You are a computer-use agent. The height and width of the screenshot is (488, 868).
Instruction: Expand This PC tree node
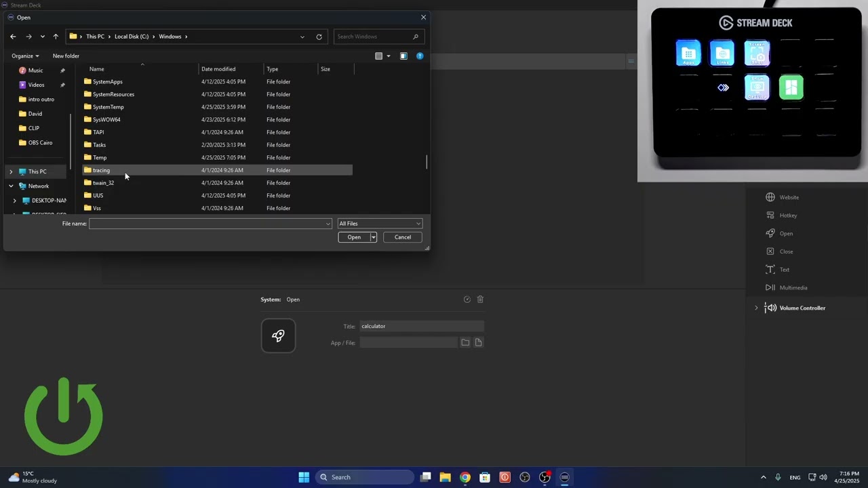11,171
